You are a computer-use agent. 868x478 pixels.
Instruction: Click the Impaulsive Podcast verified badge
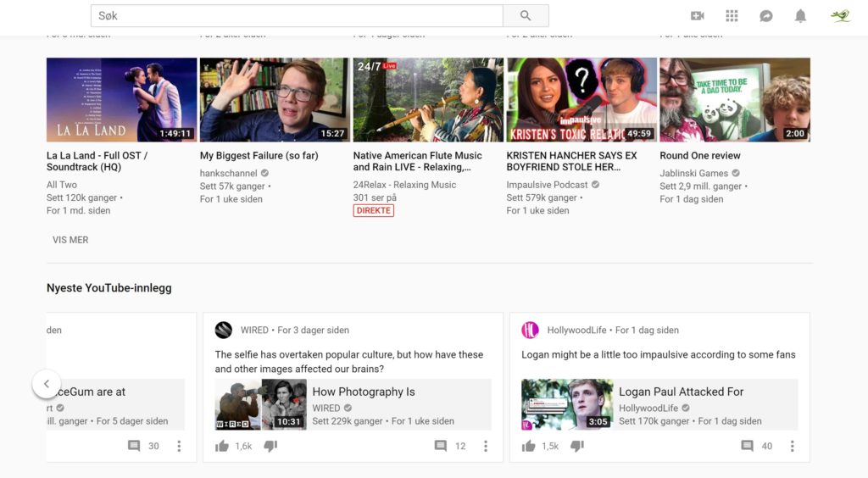coord(595,185)
